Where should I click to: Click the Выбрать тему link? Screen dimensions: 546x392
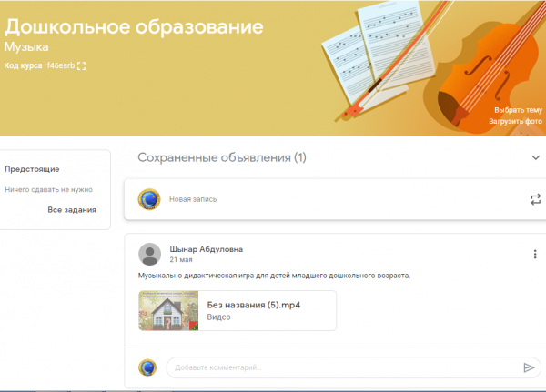pos(518,109)
